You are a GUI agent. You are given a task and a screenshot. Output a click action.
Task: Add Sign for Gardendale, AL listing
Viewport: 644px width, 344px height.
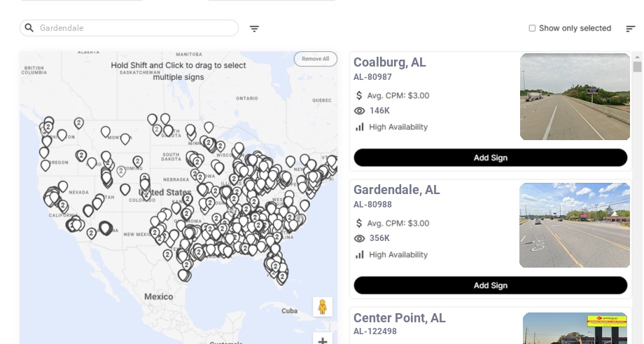coord(490,285)
